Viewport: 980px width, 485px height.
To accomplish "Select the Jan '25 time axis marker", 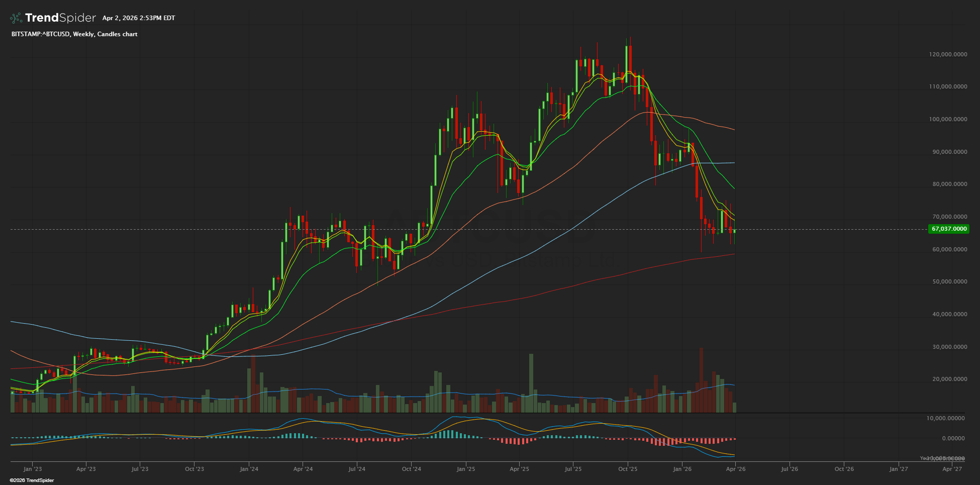I will tap(466, 469).
